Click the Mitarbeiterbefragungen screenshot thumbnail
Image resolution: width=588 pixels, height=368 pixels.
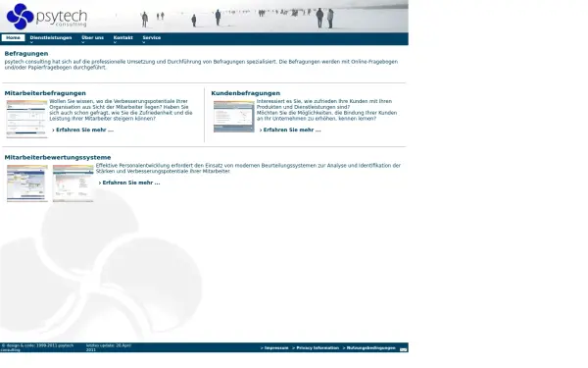tap(27, 119)
